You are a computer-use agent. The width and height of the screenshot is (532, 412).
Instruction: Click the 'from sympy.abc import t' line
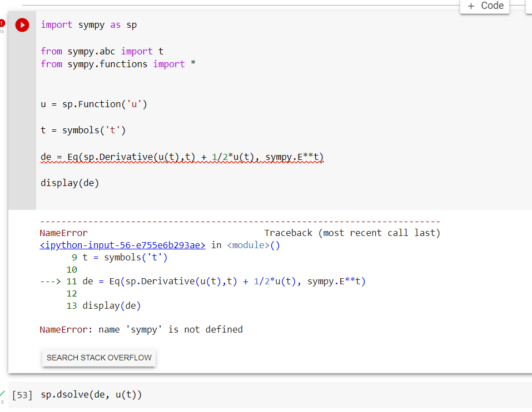(x=102, y=52)
